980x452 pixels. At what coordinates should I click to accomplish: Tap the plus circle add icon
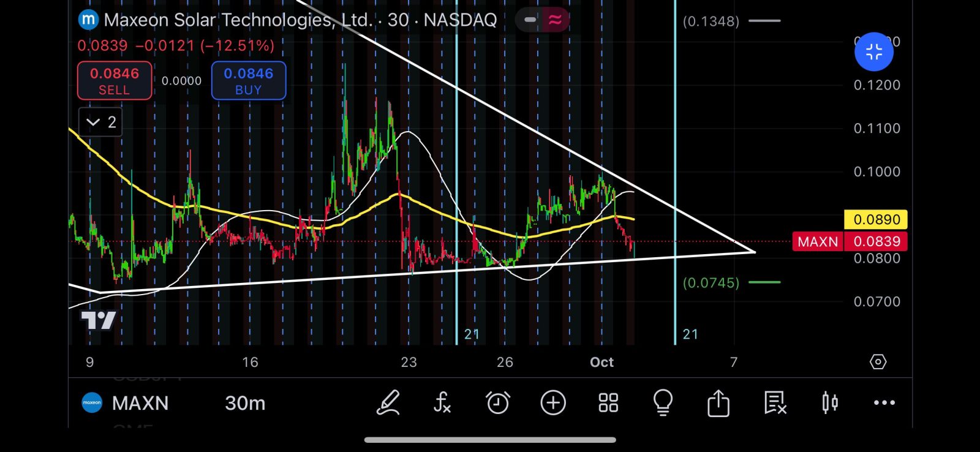[553, 403]
